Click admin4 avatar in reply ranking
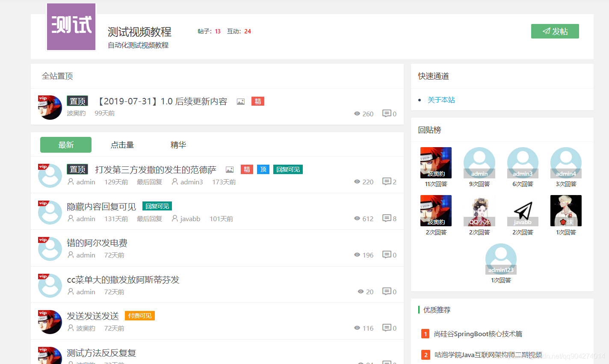 [566, 163]
